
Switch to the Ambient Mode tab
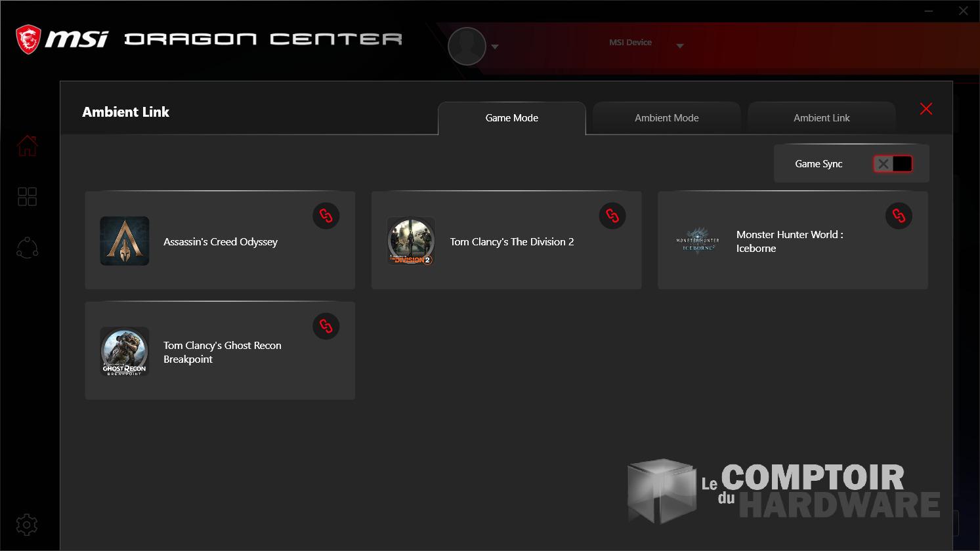666,118
